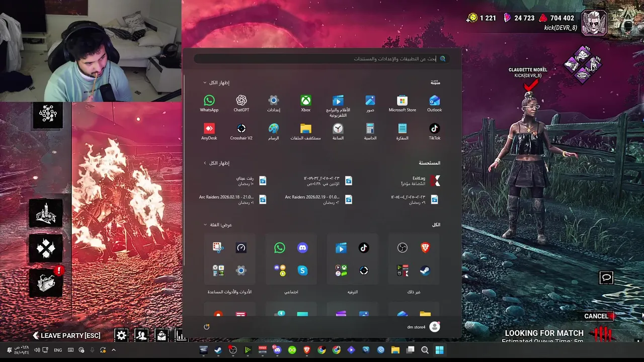Open OBS Studio in Other category folder

[x=402, y=247]
